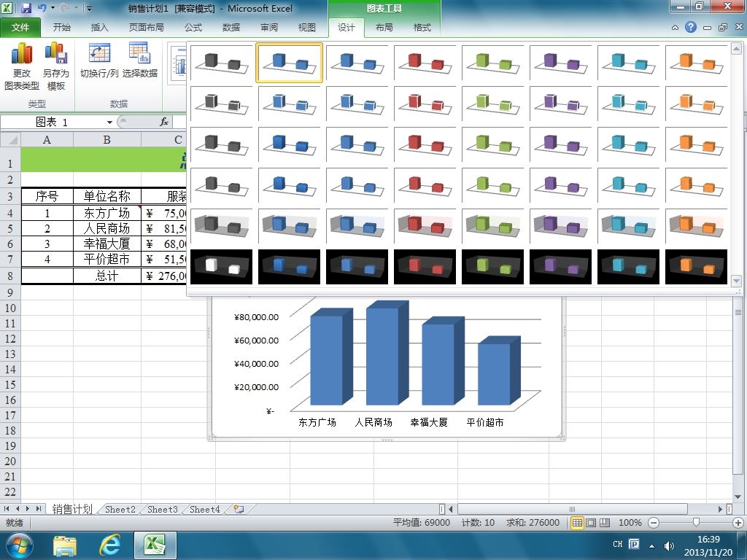This screenshot has height=560, width=747.
Task: Click Switch Row/Column icon
Action: tap(99, 61)
